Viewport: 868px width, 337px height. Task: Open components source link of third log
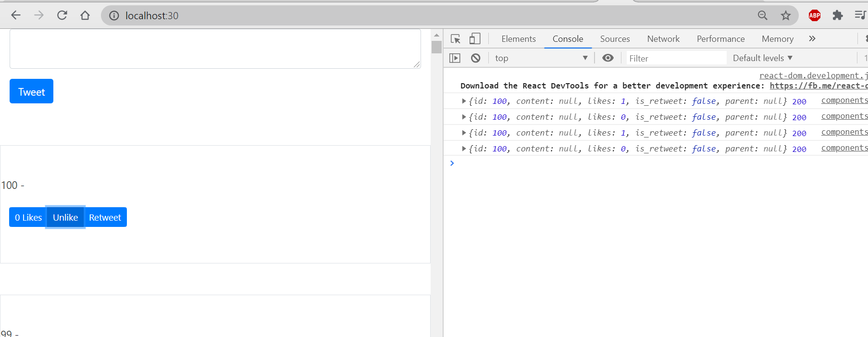click(x=844, y=132)
